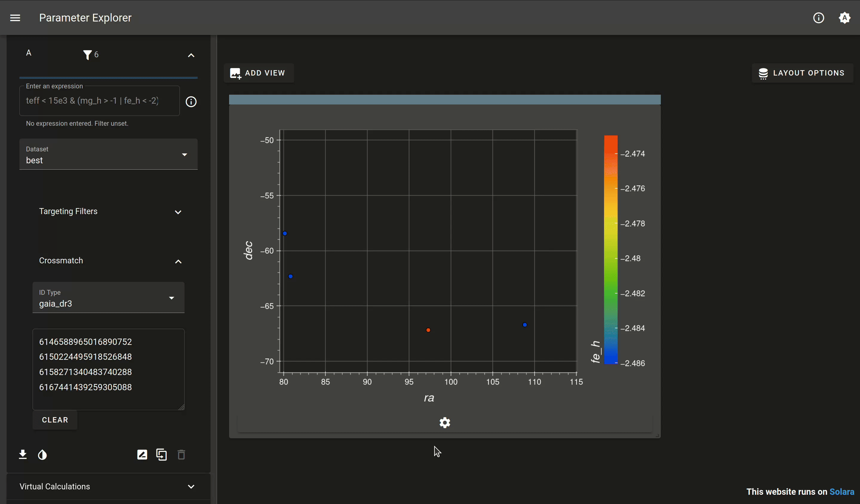This screenshot has width=860, height=504.
Task: Click the ra axis label
Action: pyautogui.click(x=429, y=398)
